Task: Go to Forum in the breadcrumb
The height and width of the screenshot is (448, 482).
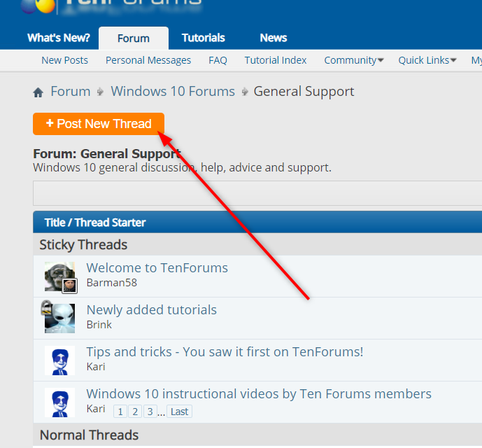Action: [x=71, y=92]
